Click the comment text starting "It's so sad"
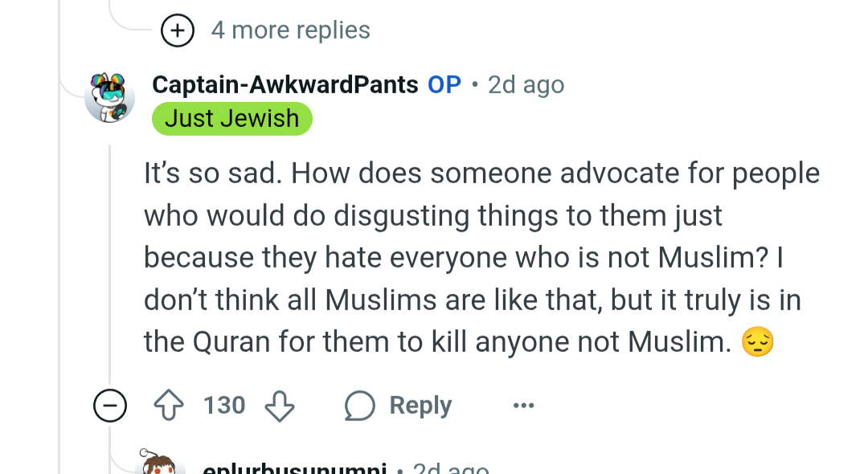 481,259
